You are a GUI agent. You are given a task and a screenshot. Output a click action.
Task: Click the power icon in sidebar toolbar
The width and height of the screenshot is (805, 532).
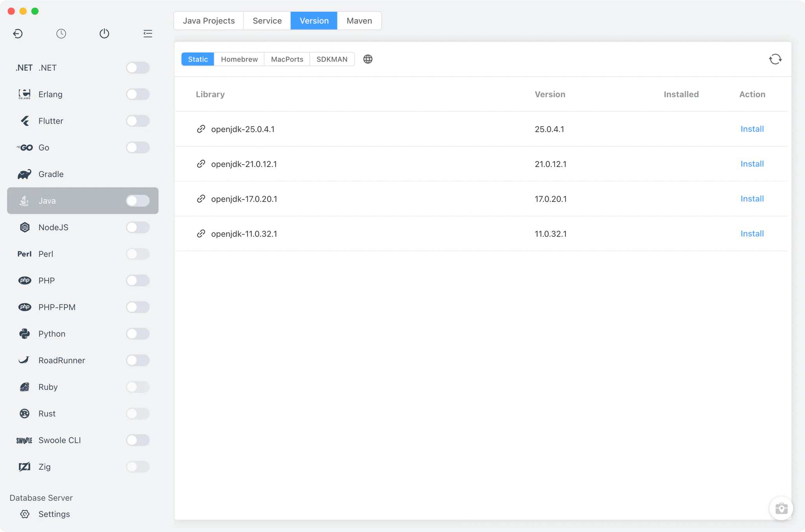tap(104, 33)
